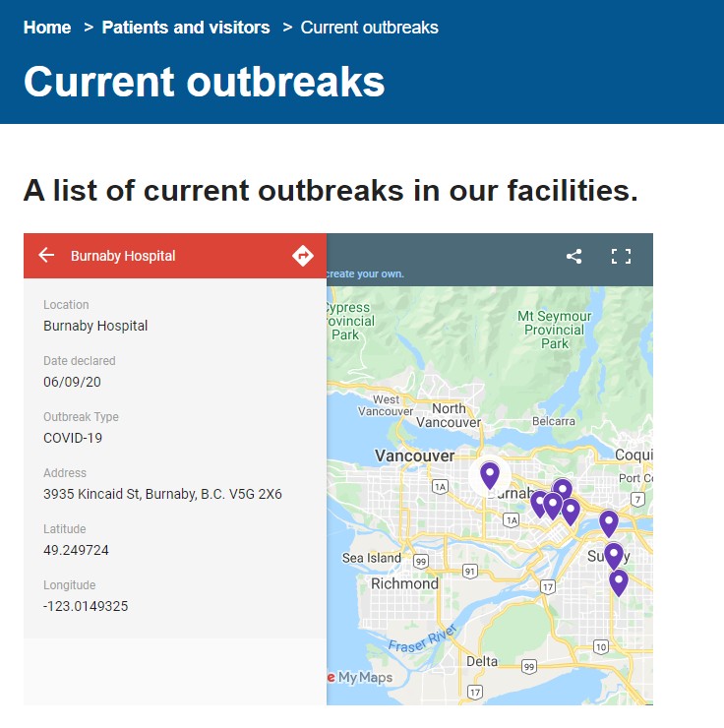Open Patients and visitors breadcrumb
The height and width of the screenshot is (728, 724).
(x=186, y=28)
